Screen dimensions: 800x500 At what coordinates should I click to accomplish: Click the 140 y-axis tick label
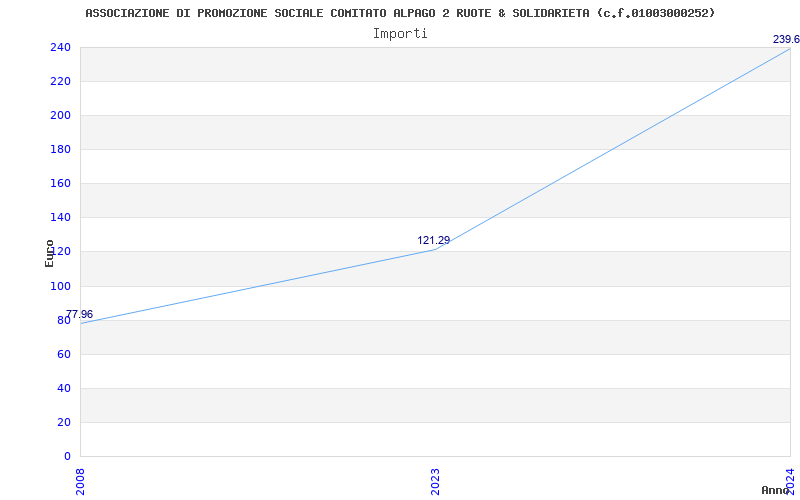tap(60, 218)
